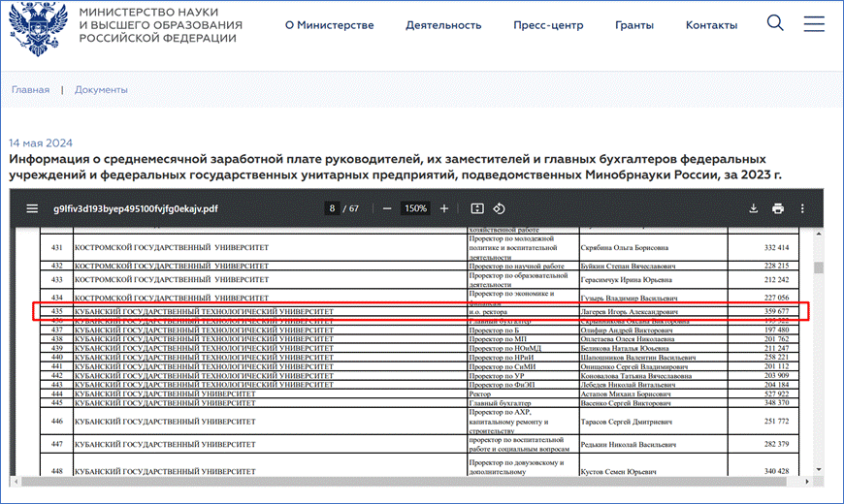The height and width of the screenshot is (504, 844).
Task: Click the ministry name text in header
Action: point(160,25)
